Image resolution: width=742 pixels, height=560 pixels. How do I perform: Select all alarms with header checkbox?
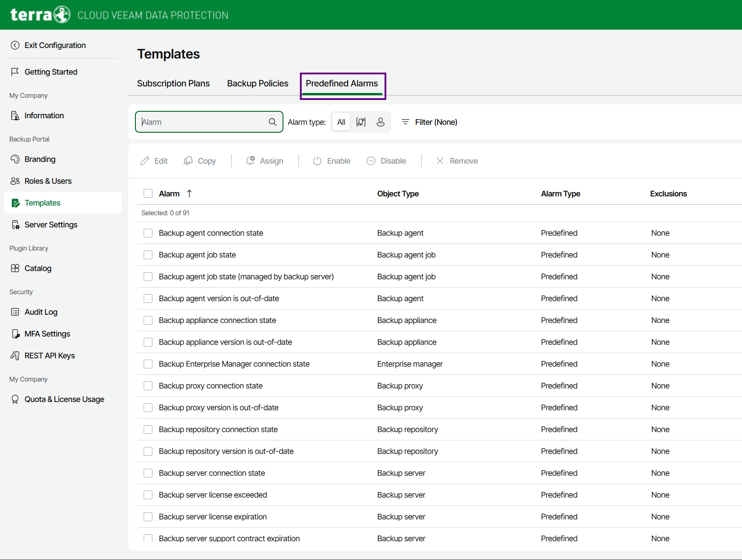148,193
